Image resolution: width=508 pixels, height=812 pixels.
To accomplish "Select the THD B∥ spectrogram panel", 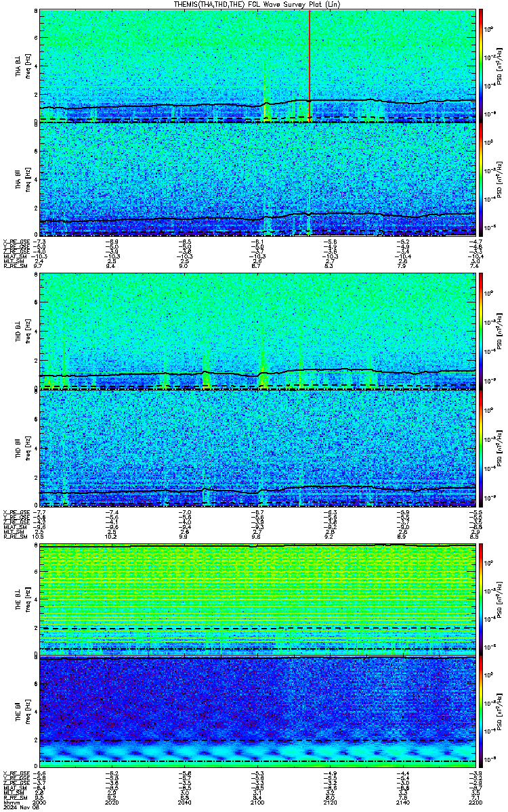I will tap(258, 447).
